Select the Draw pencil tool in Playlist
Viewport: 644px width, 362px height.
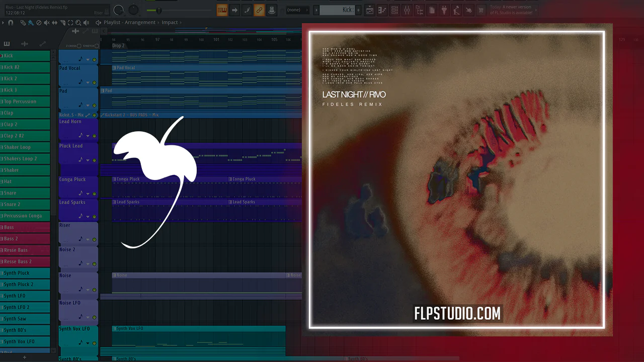23,23
